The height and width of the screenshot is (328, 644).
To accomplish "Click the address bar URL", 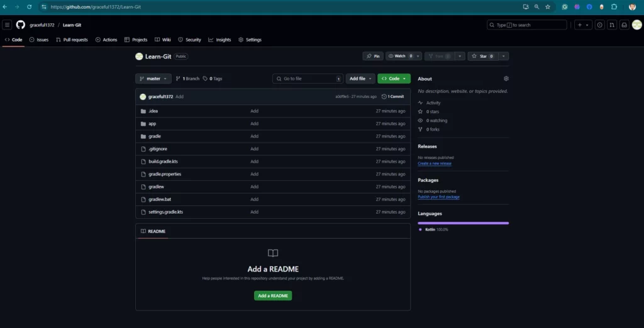I will click(96, 7).
